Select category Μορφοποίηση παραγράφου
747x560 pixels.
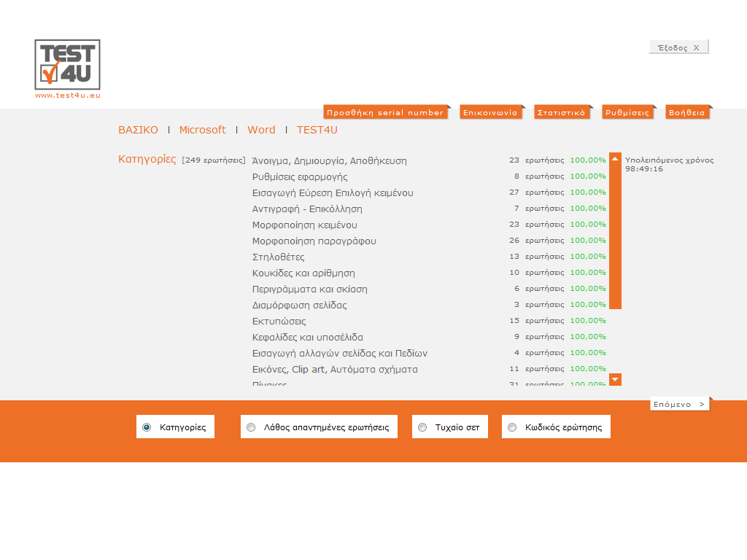[314, 241]
